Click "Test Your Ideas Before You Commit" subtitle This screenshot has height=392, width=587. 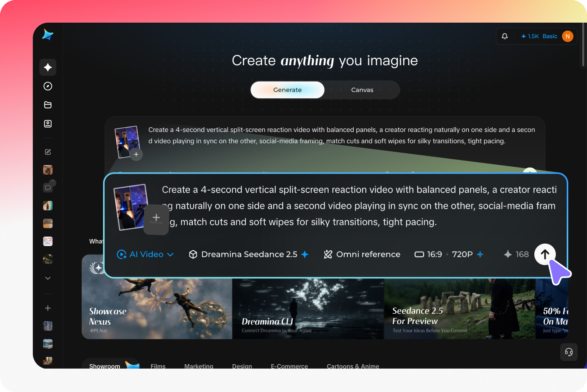(x=430, y=331)
